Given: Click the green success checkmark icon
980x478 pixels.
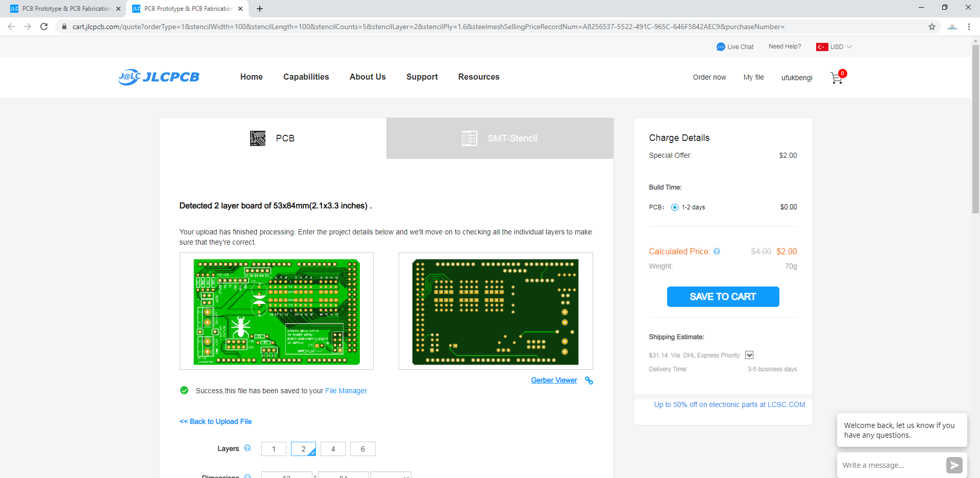Looking at the screenshot, I should coord(184,391).
